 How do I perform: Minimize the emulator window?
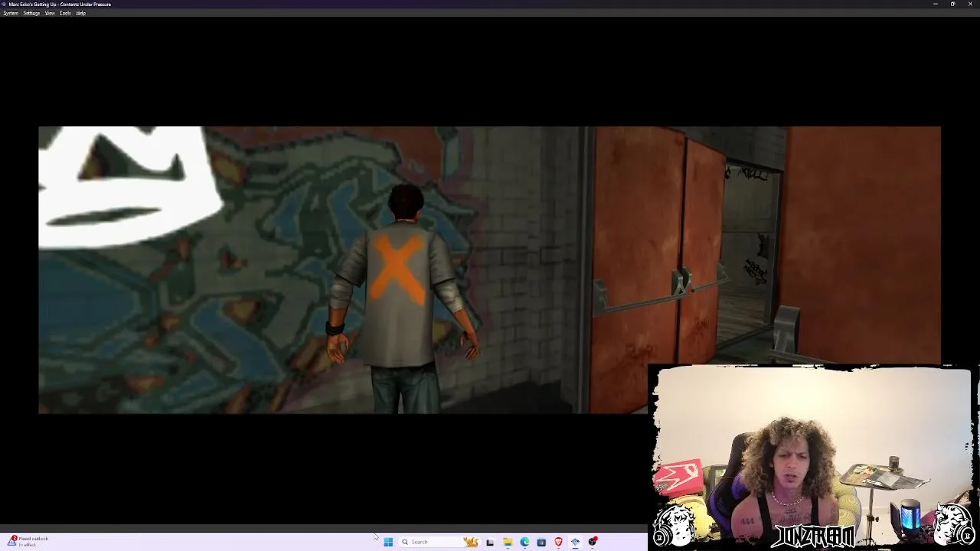(935, 4)
